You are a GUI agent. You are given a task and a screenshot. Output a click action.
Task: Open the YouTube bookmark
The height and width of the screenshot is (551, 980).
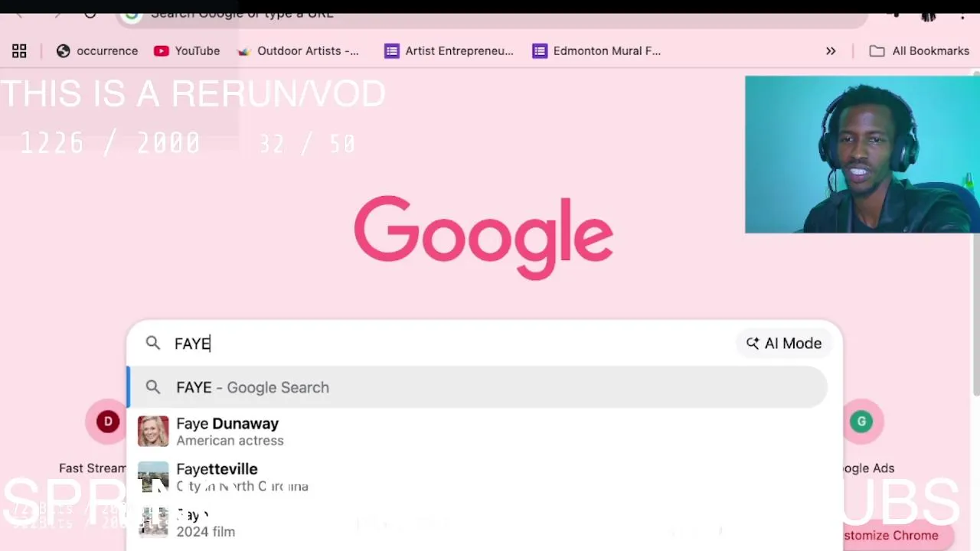187,51
